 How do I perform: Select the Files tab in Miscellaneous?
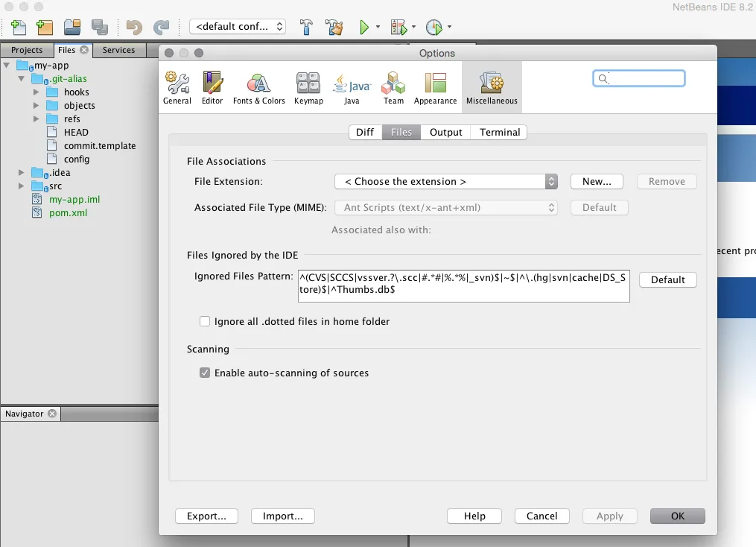(x=401, y=132)
